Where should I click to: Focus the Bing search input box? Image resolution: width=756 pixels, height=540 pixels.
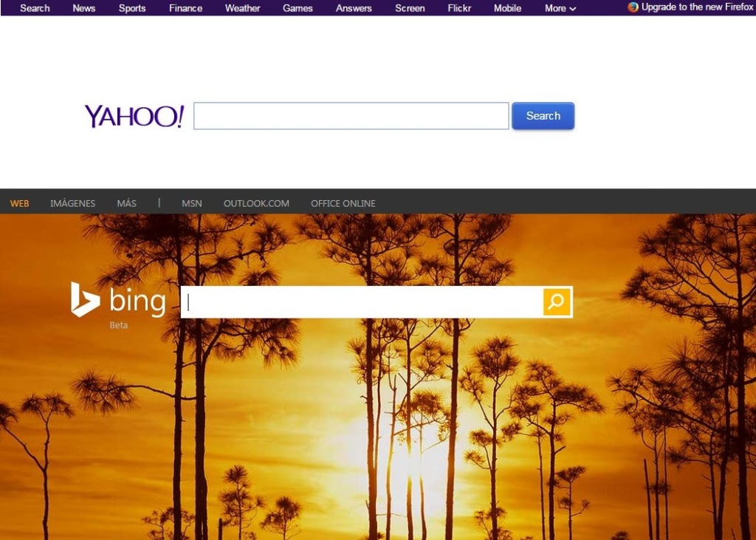(362, 302)
